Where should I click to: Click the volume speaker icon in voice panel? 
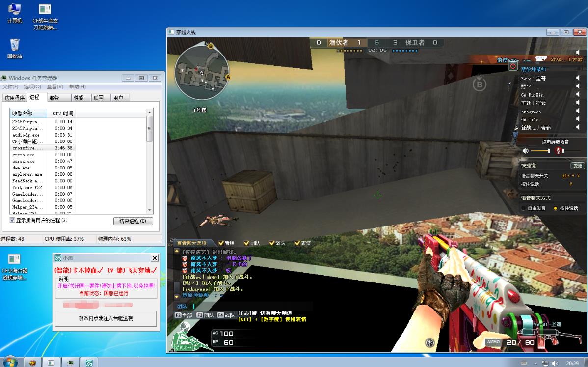pos(525,151)
